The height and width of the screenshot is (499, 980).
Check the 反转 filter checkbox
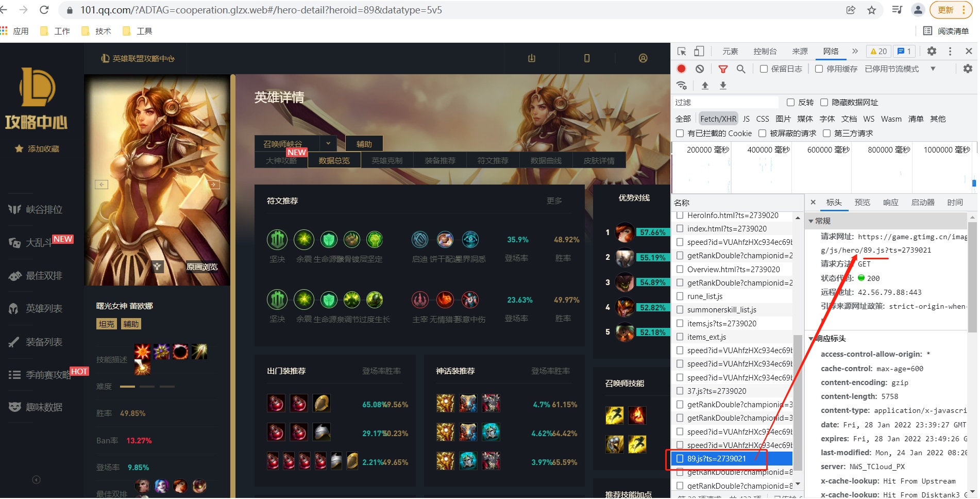(791, 102)
